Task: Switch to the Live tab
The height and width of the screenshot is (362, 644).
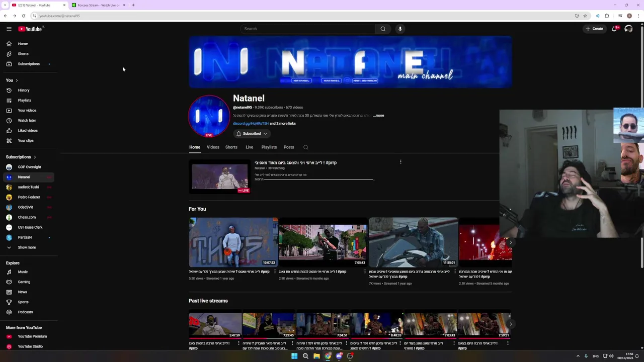Action: click(x=249, y=147)
